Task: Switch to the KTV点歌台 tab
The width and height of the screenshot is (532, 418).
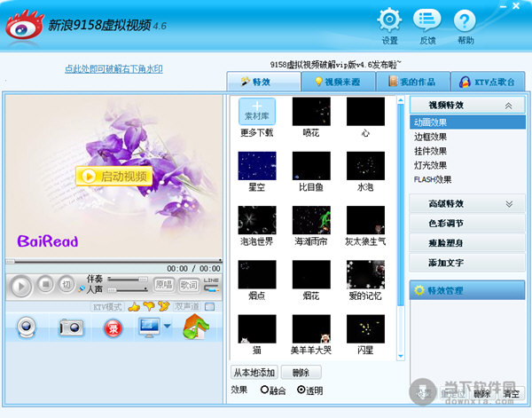Action: pyautogui.click(x=488, y=82)
